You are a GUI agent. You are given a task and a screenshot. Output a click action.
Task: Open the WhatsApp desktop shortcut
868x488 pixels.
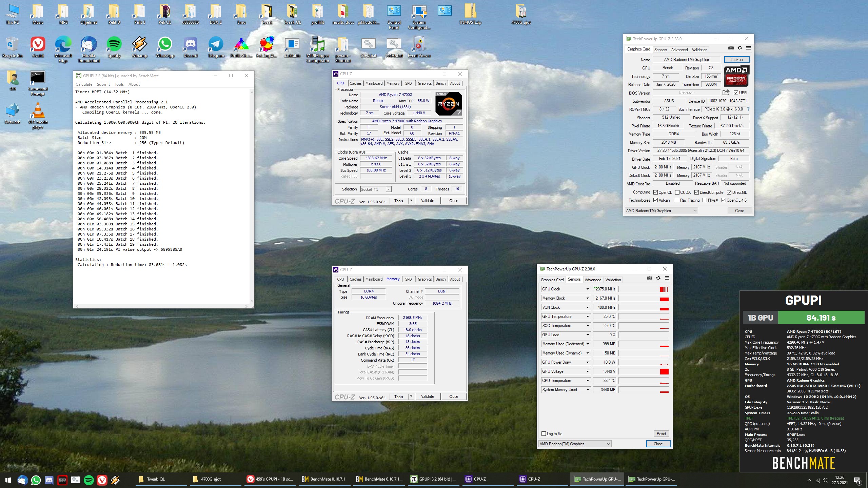[165, 47]
